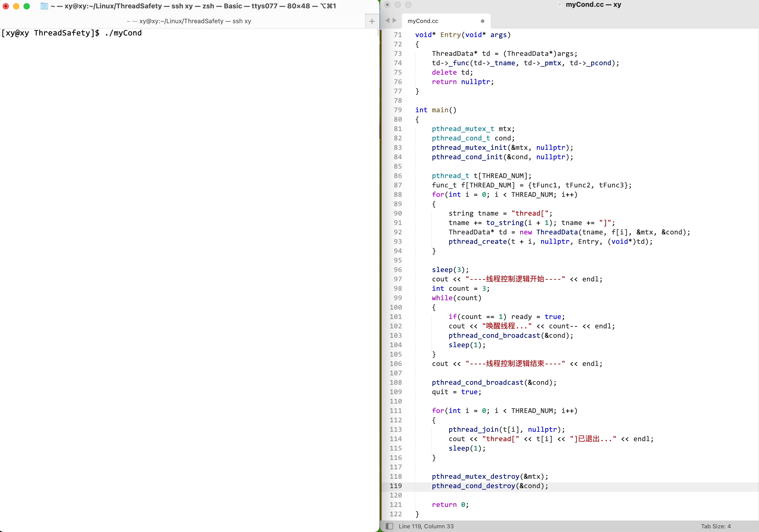Viewport: 759px width, 532px height.
Task: Click the folder icon in terminal title bar
Action: tap(44, 6)
